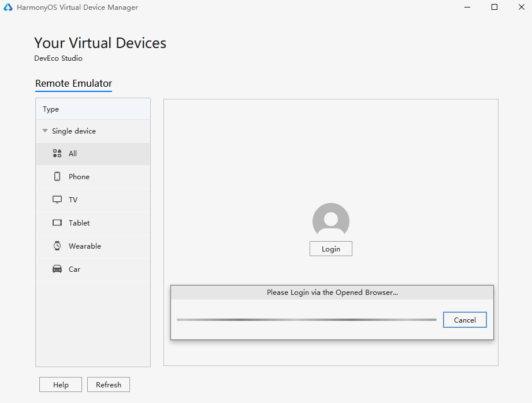The image size is (532, 403).
Task: Click the Phone device icon
Action: 57,176
